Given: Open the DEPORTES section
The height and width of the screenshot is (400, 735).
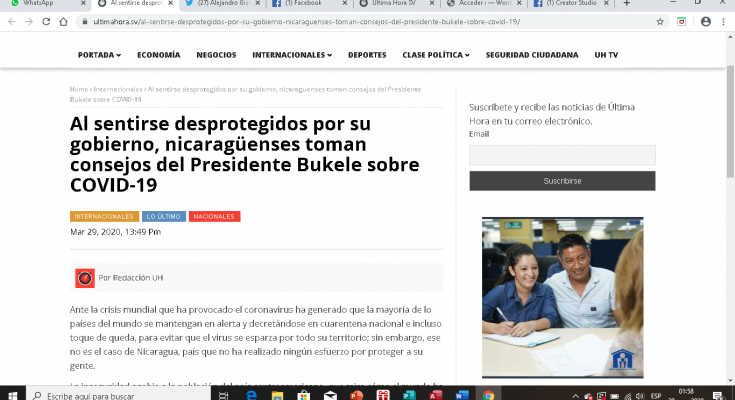Looking at the screenshot, I should 367,55.
